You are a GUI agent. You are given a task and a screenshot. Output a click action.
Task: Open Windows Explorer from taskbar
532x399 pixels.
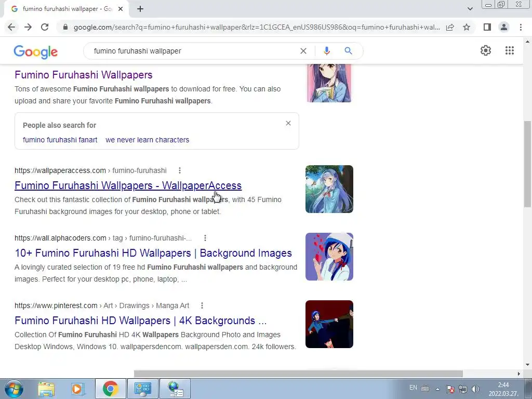coord(46,389)
